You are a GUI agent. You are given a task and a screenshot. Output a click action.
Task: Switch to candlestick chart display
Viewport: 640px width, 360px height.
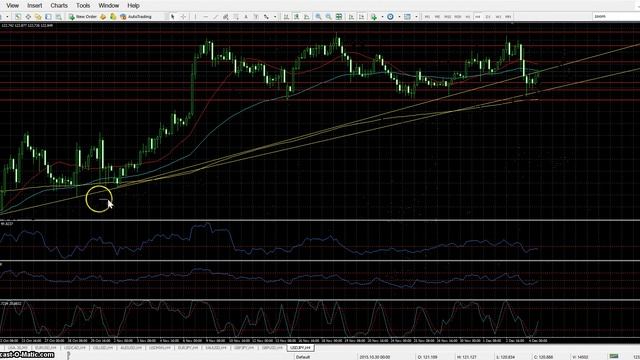296,17
